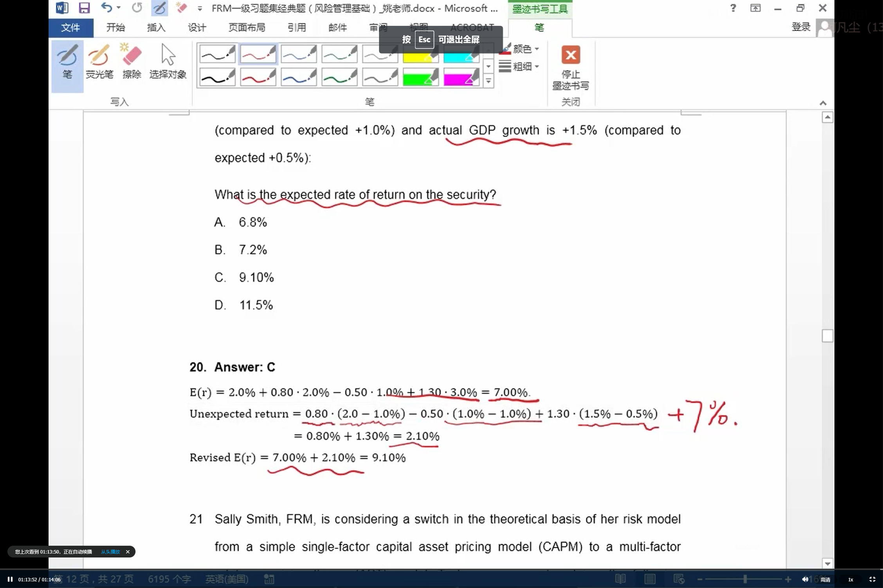Click the ink pen icon in quick access toolbar
883x588 pixels.
159,8
